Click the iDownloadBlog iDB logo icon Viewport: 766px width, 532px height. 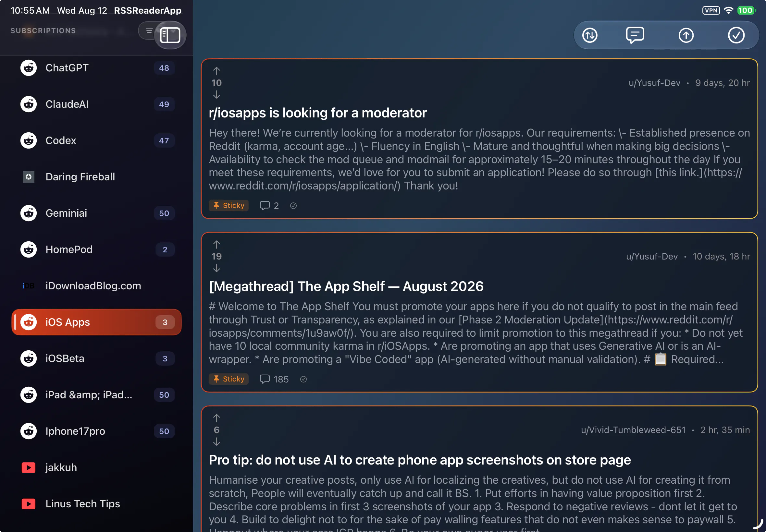[28, 286]
